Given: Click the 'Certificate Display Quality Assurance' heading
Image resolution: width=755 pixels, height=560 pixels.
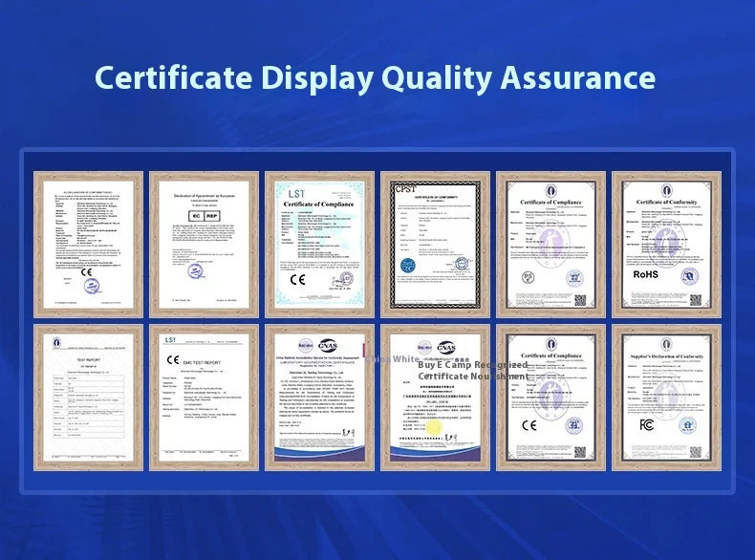Looking at the screenshot, I should 377,77.
